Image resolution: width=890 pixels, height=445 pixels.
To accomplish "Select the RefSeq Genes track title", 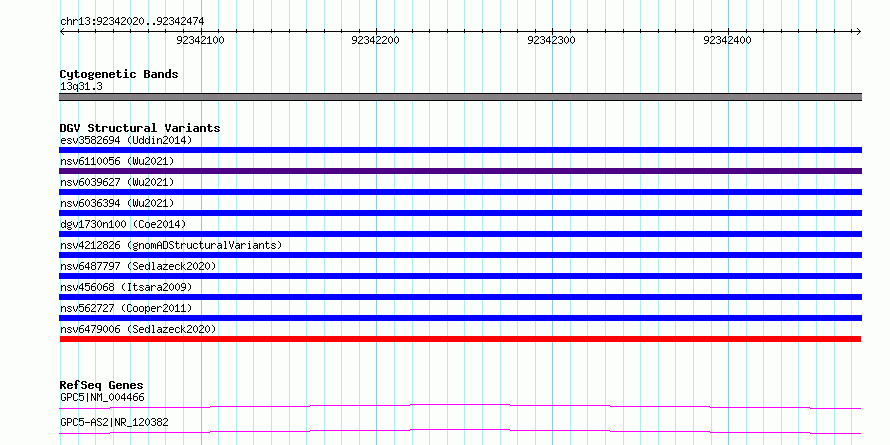I will click(101, 385).
